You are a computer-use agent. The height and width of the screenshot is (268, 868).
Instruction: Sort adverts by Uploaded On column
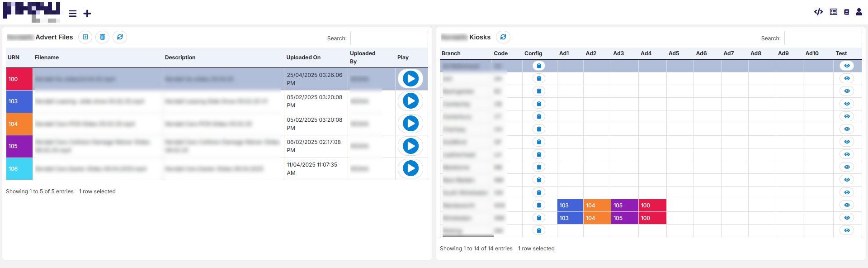point(303,57)
